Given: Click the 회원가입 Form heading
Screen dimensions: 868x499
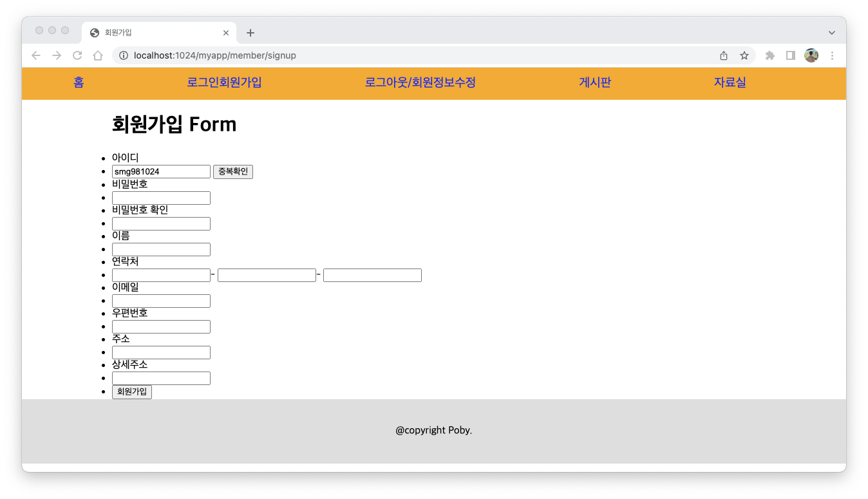Looking at the screenshot, I should [x=174, y=124].
